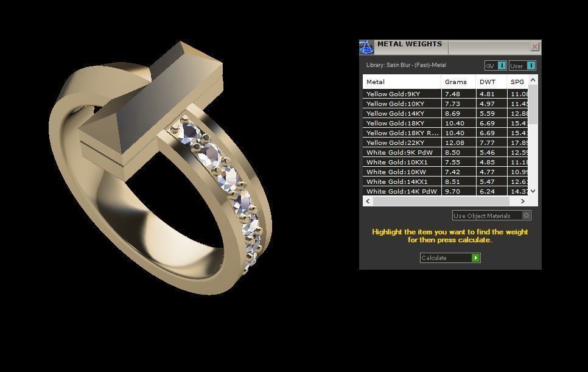Screen dimensions: 588x372
Task: Click the 7.77 DWT value
Action: coord(487,142)
